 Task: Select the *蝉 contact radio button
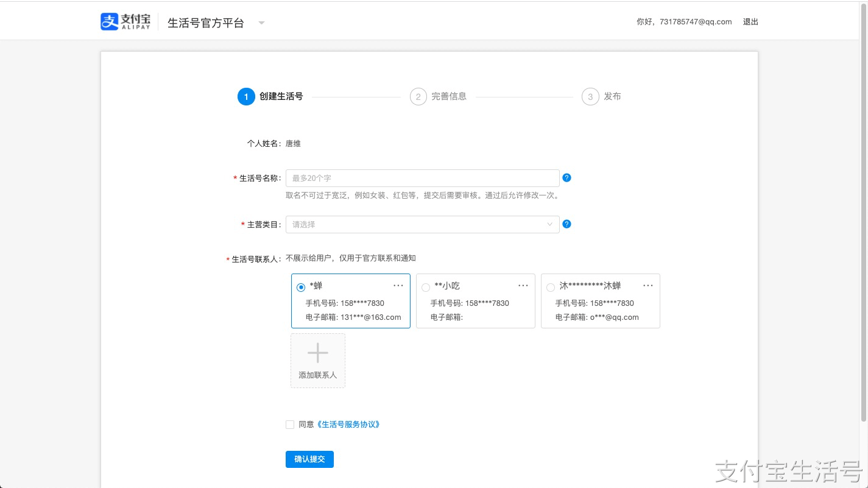301,288
